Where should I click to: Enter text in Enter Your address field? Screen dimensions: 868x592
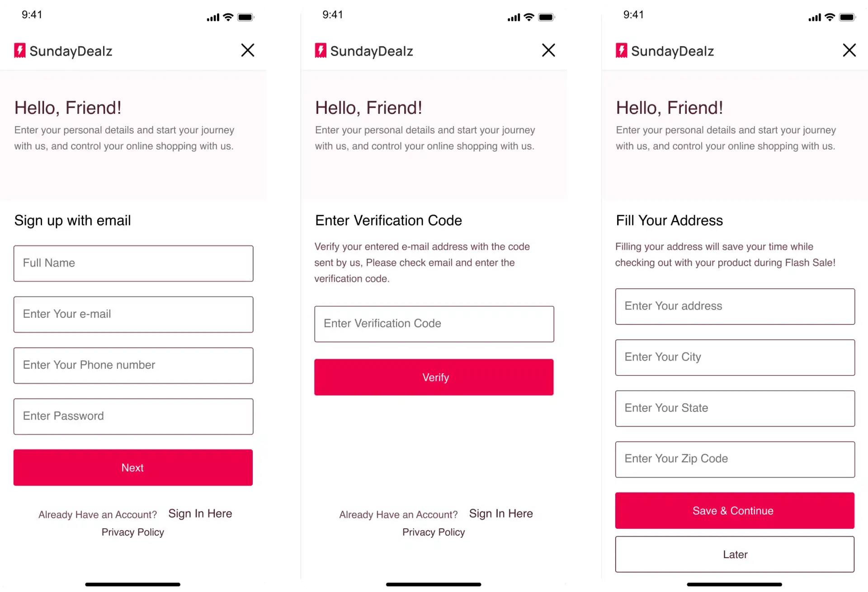(x=735, y=306)
